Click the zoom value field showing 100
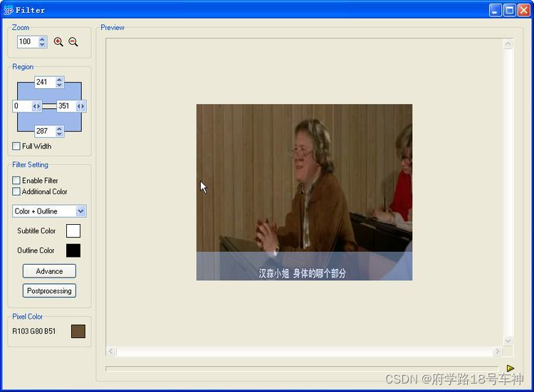The image size is (534, 392). pos(28,42)
